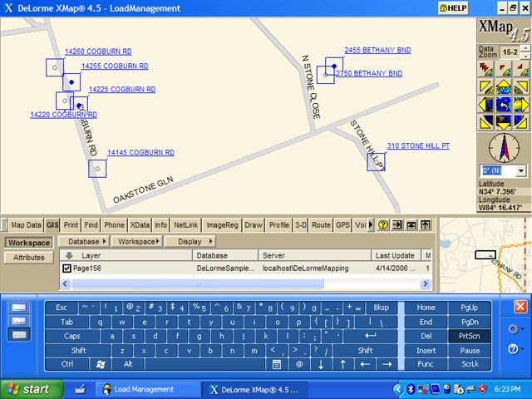Click the menu key on on-screen keyboard
The image size is (532, 399).
tap(277, 364)
